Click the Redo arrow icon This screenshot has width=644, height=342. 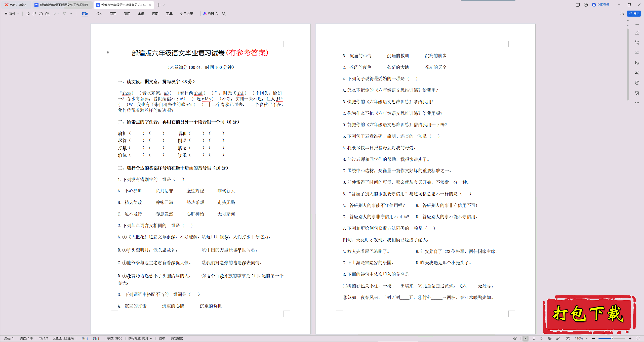point(64,14)
